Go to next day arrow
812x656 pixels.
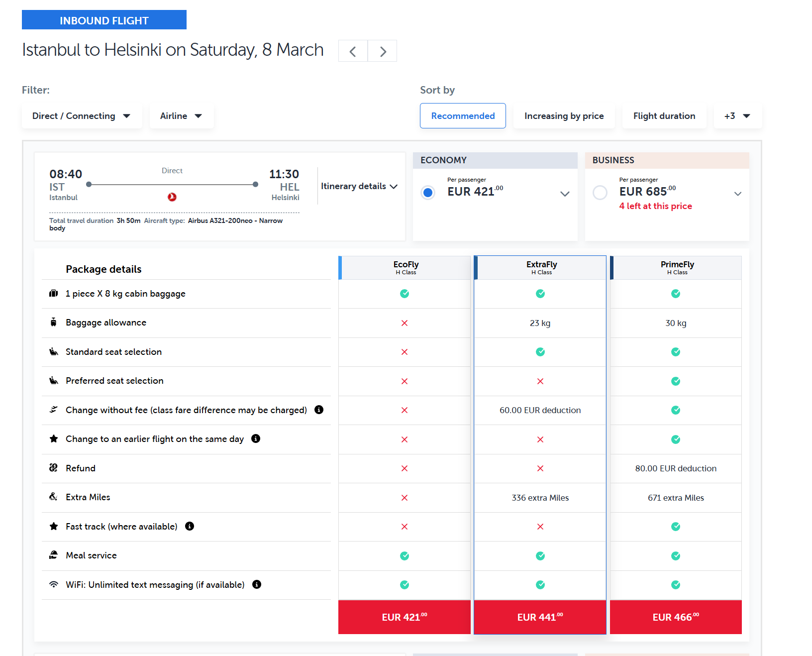tap(383, 51)
